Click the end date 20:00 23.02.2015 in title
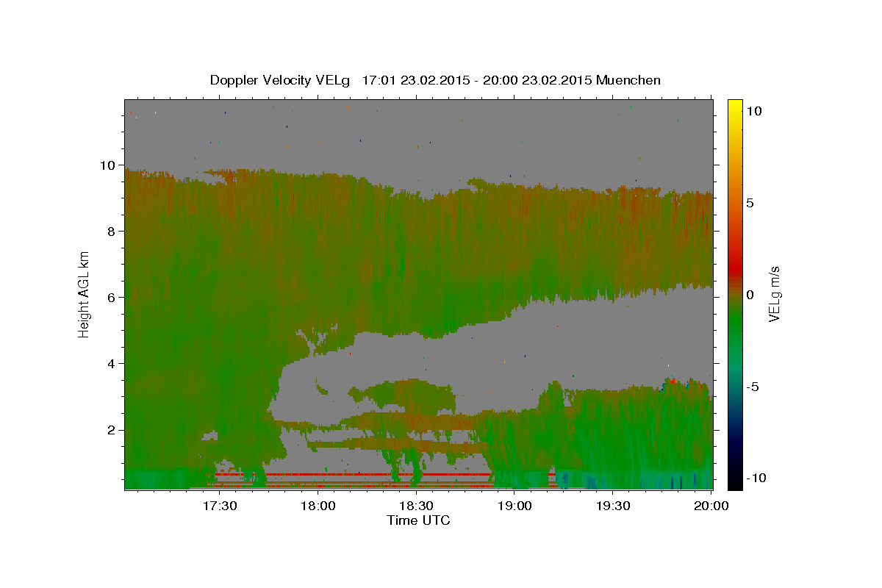The height and width of the screenshot is (588, 882). click(x=538, y=80)
